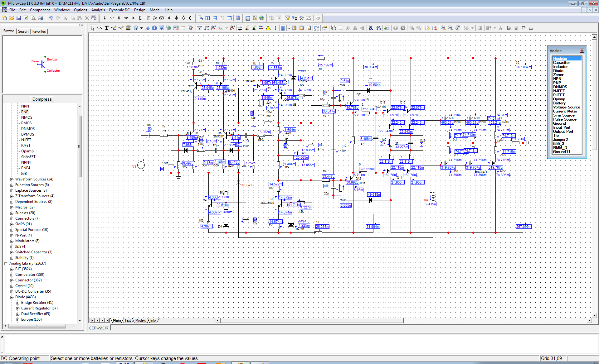Select the Text mode tool
Viewport: 599px width, 364px height.
click(106, 28)
